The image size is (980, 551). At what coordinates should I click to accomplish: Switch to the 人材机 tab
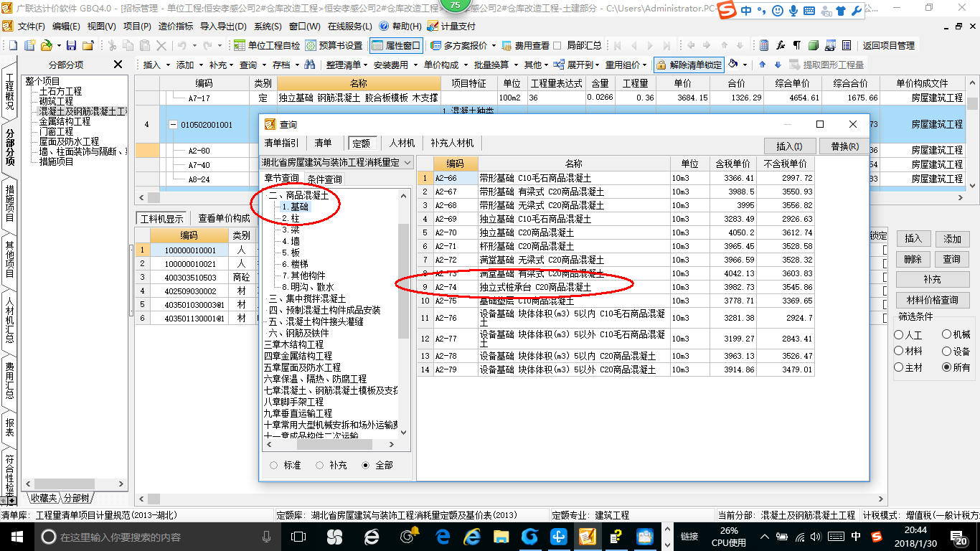(402, 143)
